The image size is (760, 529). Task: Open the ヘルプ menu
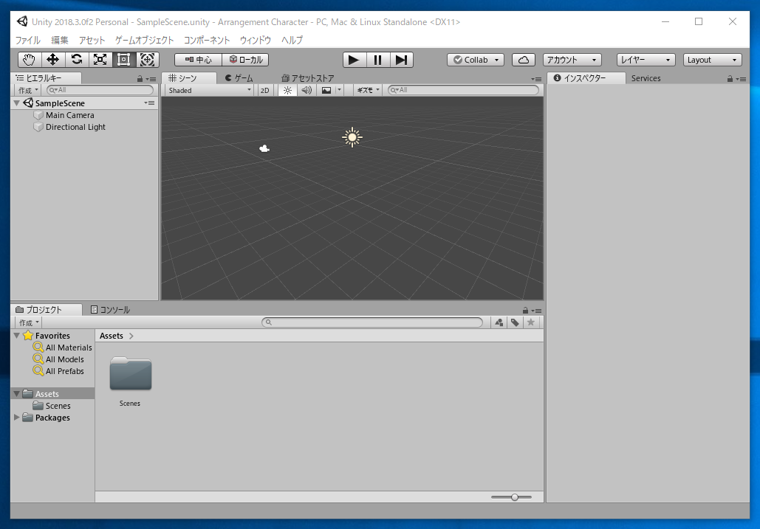coord(292,40)
